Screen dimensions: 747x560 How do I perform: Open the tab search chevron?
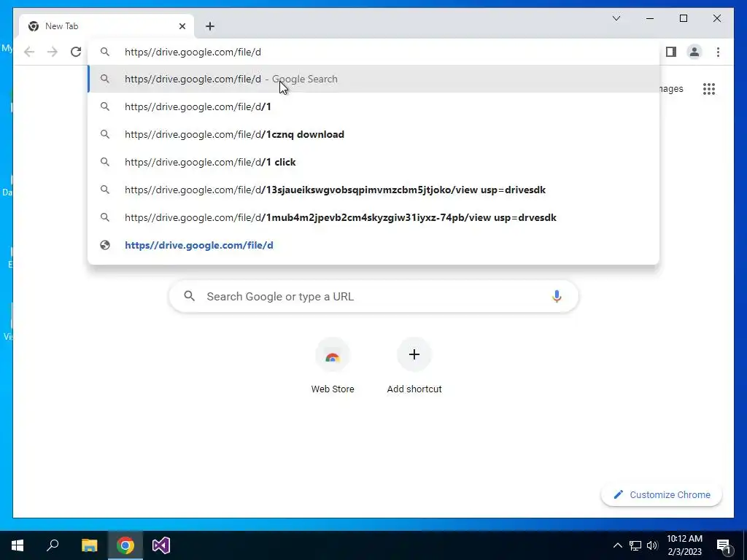tap(616, 18)
